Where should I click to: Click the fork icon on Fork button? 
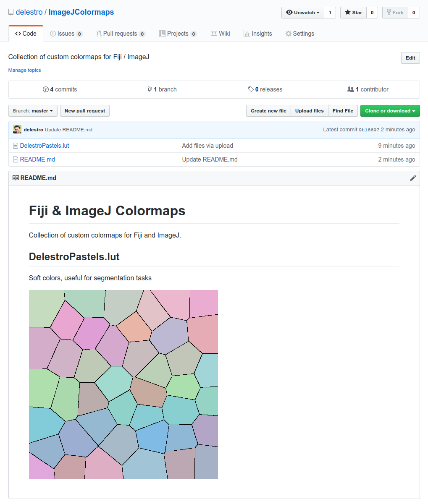389,13
